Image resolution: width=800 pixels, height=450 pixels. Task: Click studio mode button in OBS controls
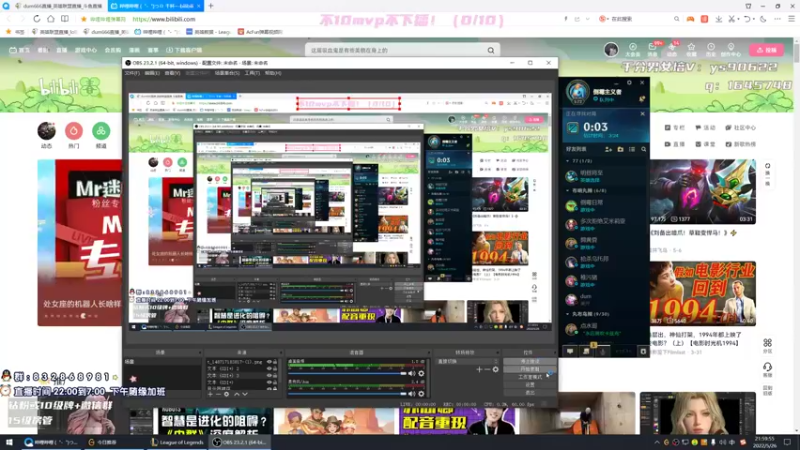coord(530,377)
